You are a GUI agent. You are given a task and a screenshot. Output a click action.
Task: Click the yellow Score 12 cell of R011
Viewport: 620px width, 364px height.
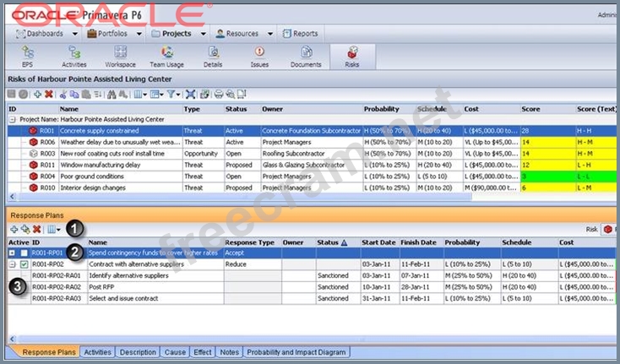(548, 165)
